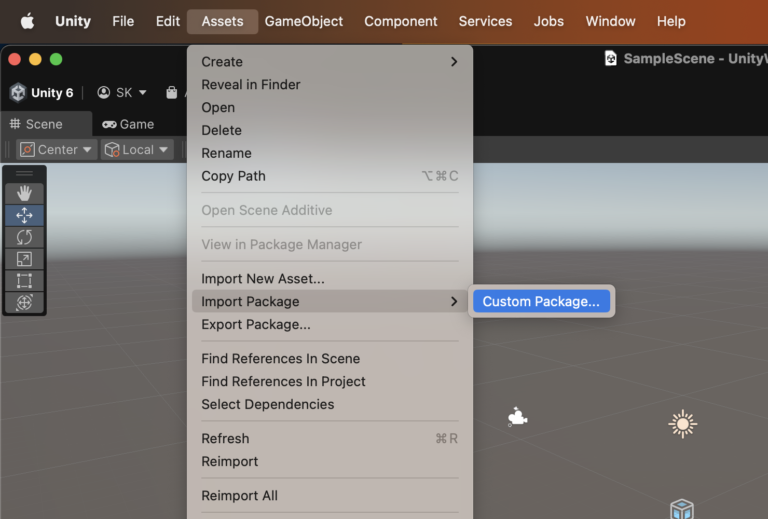Click Export Package menu entry
Viewport: 768px width, 519px height.
(x=256, y=324)
